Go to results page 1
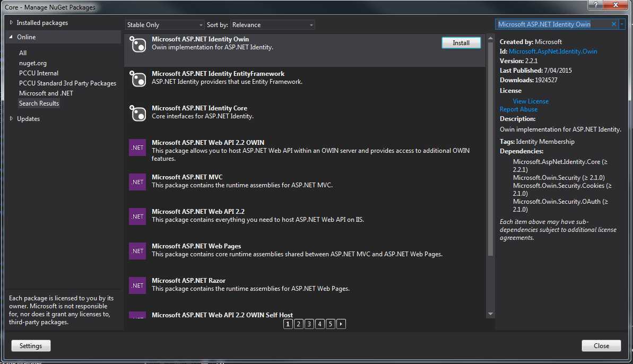Screen dimensions: 633x364 [x=288, y=324]
